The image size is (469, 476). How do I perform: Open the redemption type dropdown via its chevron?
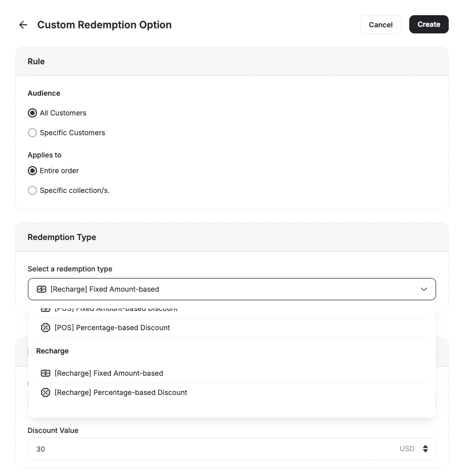(x=424, y=289)
